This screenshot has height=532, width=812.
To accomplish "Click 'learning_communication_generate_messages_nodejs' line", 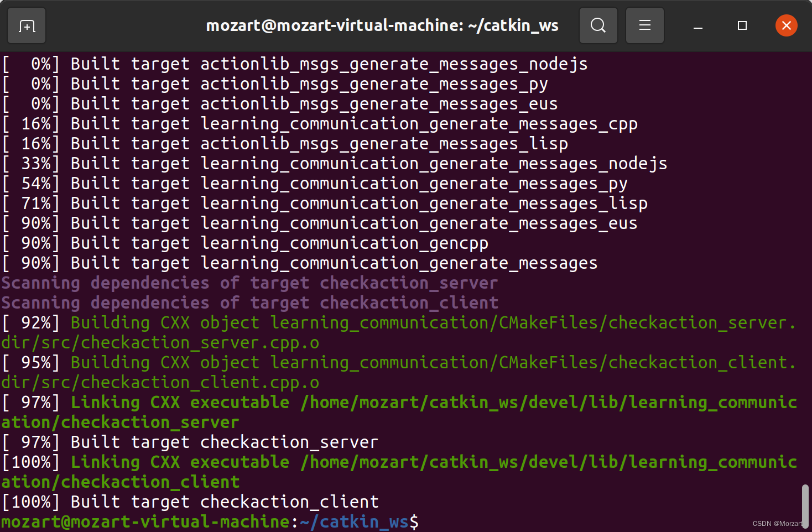I will (335, 164).
